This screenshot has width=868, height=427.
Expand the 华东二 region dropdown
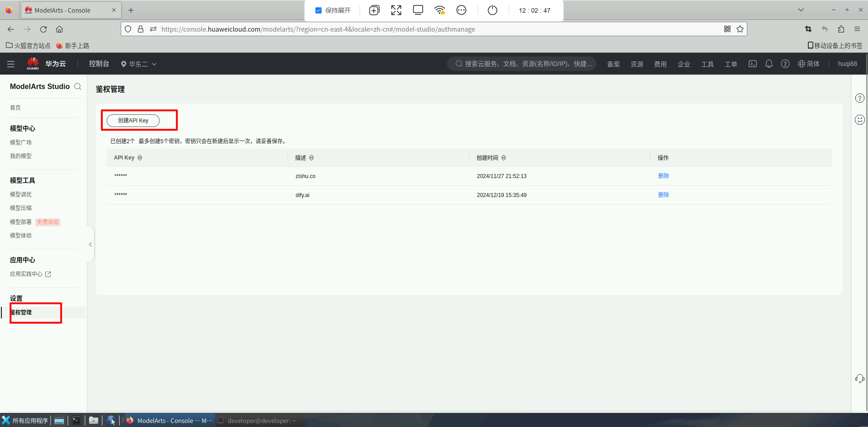[x=139, y=64]
